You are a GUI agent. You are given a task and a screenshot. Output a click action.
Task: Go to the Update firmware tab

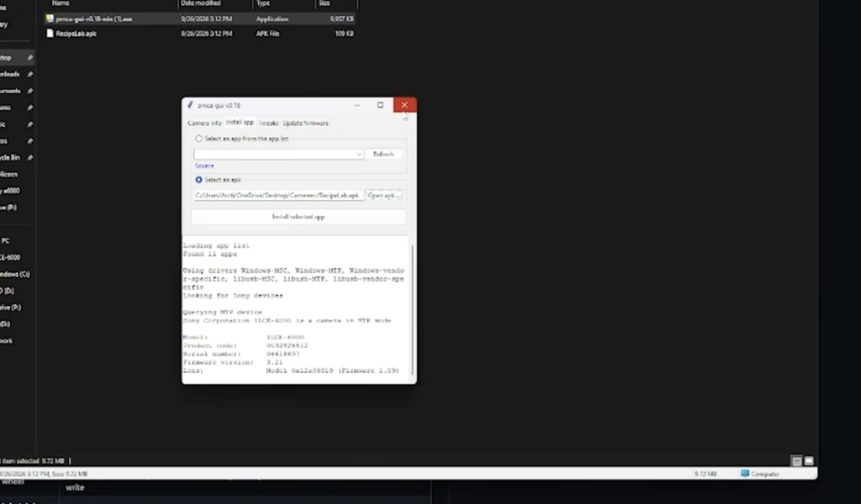[306, 123]
